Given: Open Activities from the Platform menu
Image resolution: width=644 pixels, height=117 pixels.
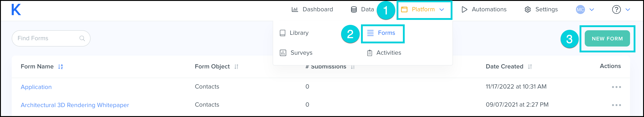Looking at the screenshot, I should pos(388,53).
